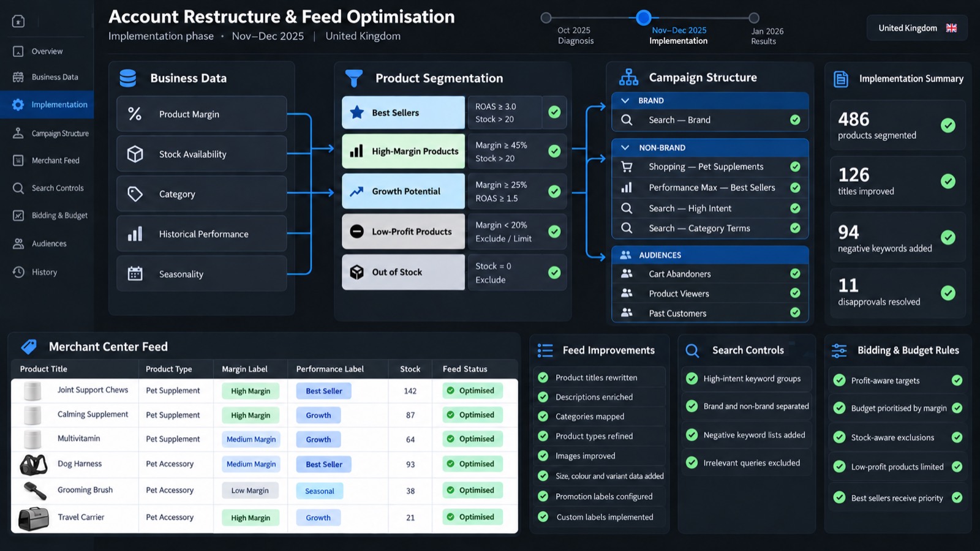Click the tag icon beside Category
Image resolution: width=980 pixels, height=551 pixels.
135,194
